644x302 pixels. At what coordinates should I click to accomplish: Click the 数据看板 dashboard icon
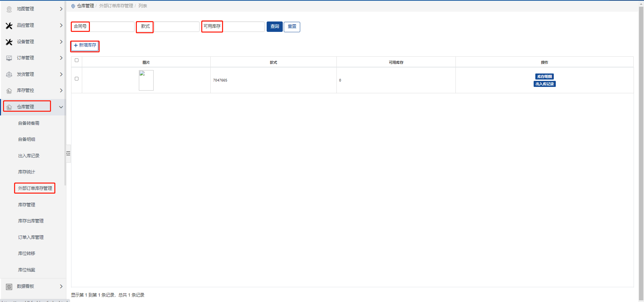(9, 287)
